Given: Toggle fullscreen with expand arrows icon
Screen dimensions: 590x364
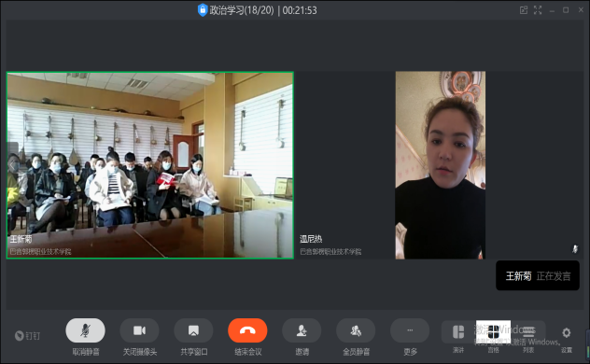Looking at the screenshot, I should 538,10.
